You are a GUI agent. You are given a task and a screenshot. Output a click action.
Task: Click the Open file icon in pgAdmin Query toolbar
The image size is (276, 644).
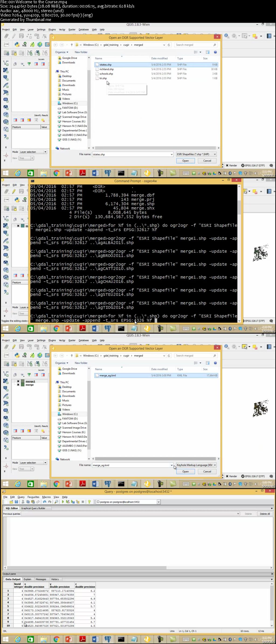(x=11, y=502)
